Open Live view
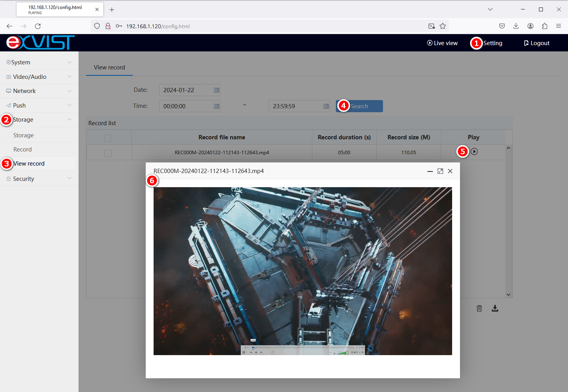Viewport: 568px width, 392px height. 442,43
